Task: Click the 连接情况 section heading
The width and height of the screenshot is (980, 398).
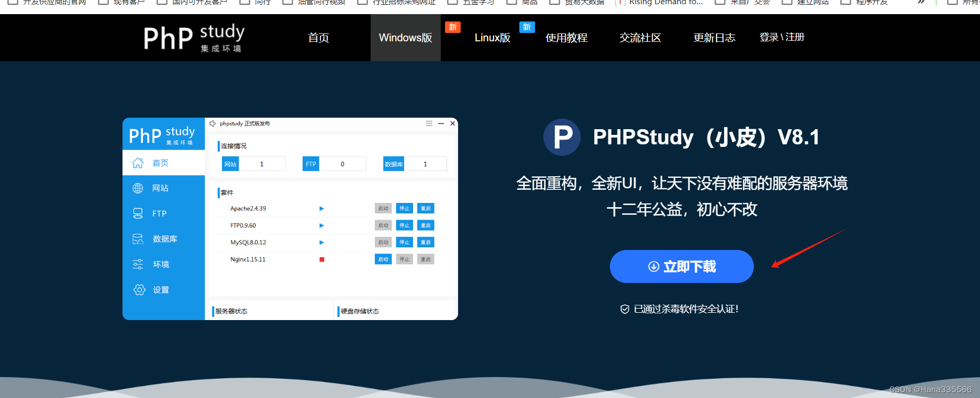Action: coord(233,146)
